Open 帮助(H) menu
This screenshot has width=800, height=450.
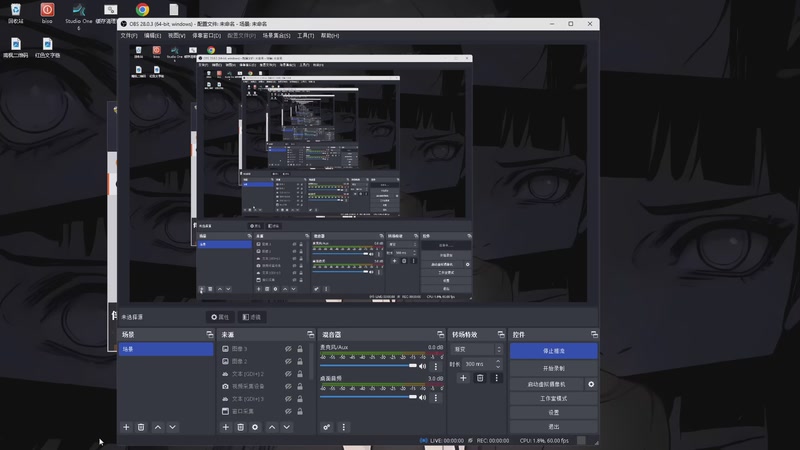(x=330, y=36)
